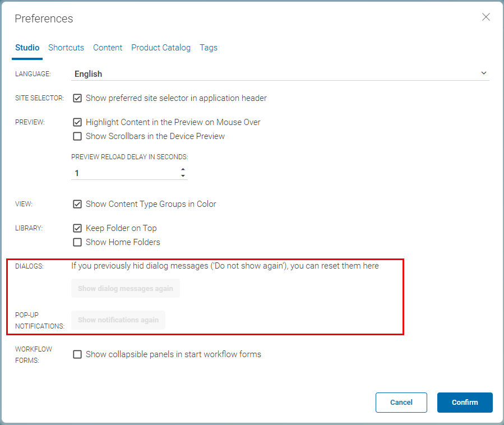Switch to the Shortcuts tab
The width and height of the screenshot is (504, 425).
point(66,48)
